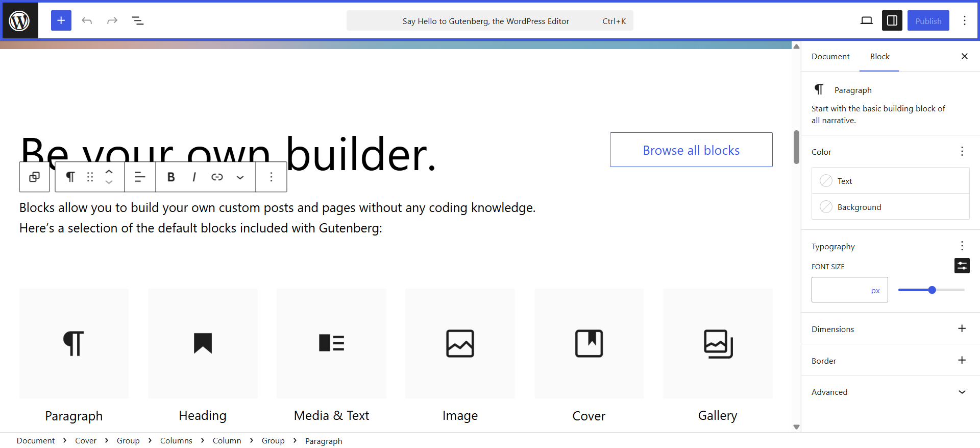Viewport: 980px width, 448px height.
Task: Open the document overview list
Action: (x=138, y=20)
